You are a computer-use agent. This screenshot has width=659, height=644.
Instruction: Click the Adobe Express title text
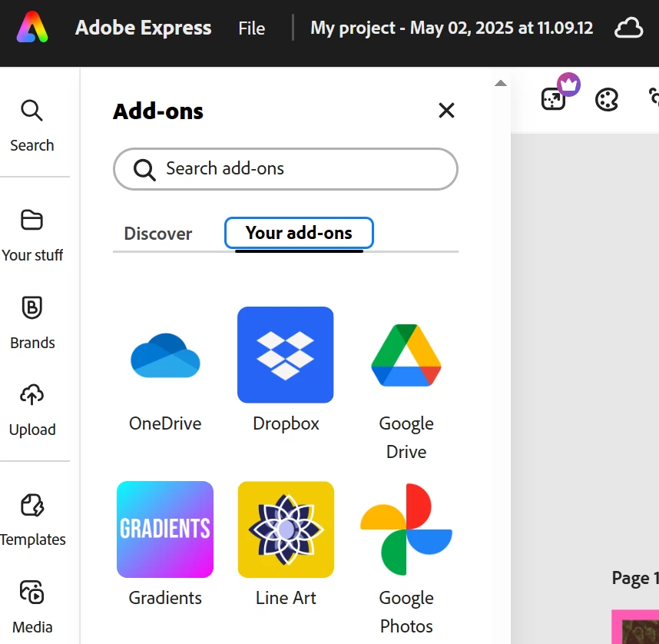click(x=144, y=28)
